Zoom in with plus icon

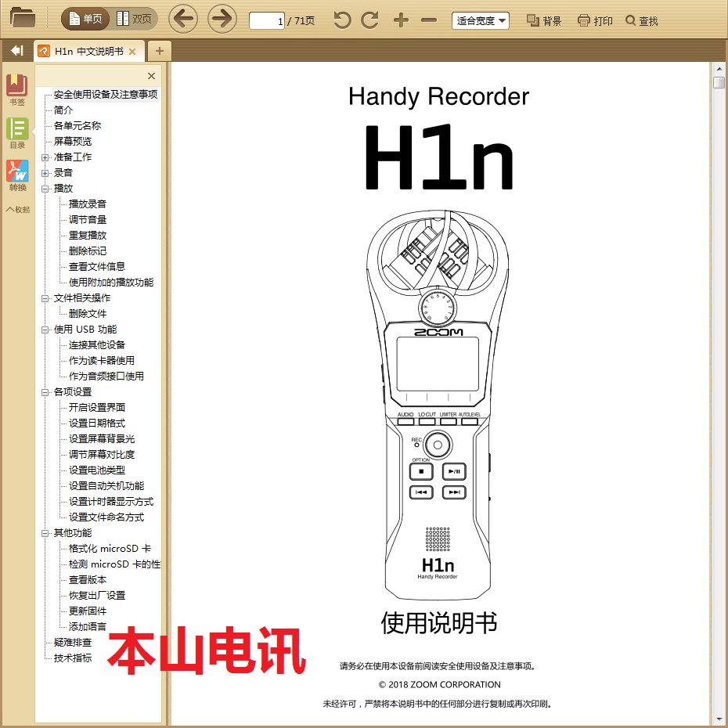pyautogui.click(x=401, y=20)
